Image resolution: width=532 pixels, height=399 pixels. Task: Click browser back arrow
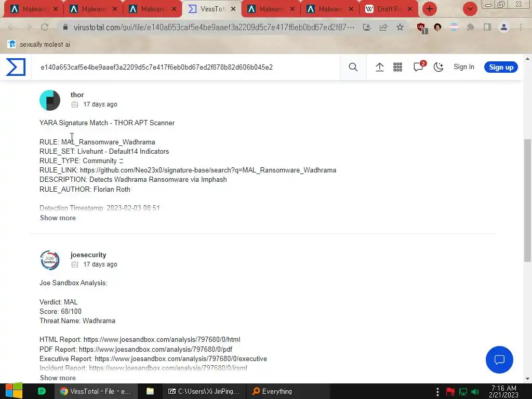coord(11,27)
